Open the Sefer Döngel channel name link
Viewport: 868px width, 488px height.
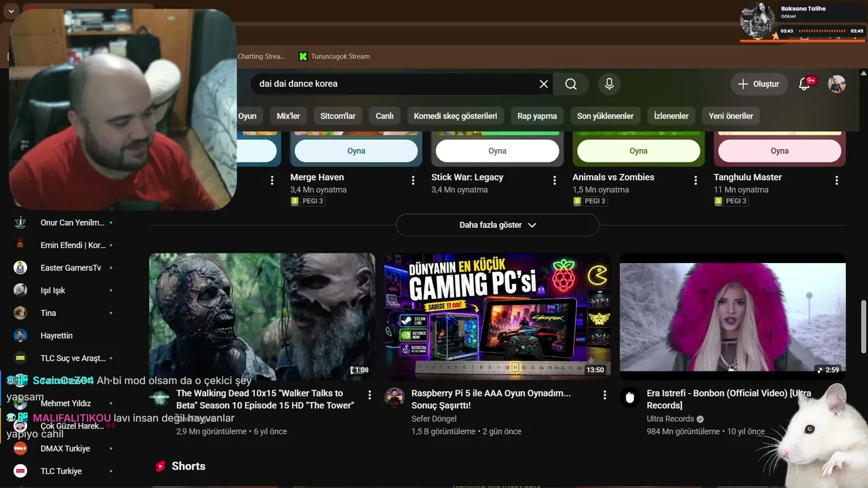point(434,419)
